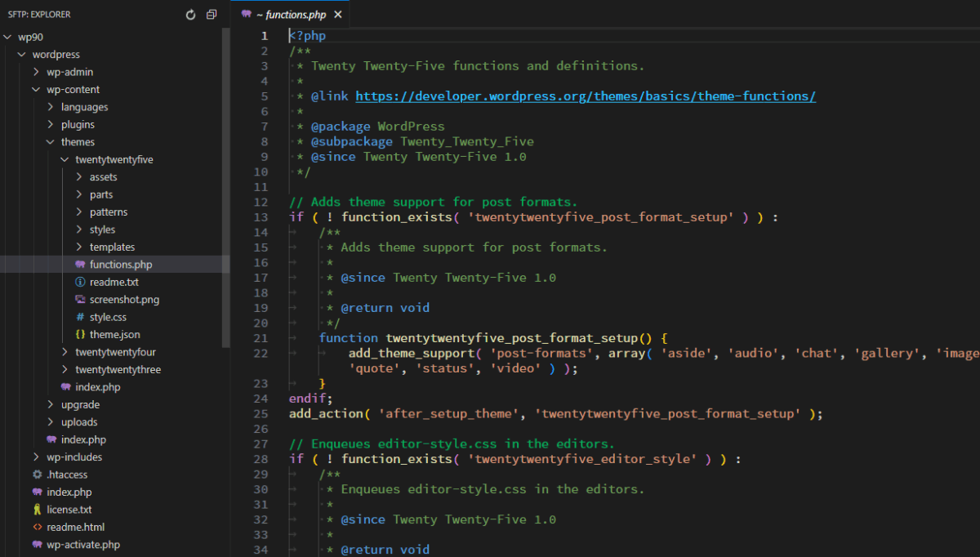Image resolution: width=980 pixels, height=557 pixels.
Task: Expand the wp-admin folder
Action: 37,72
